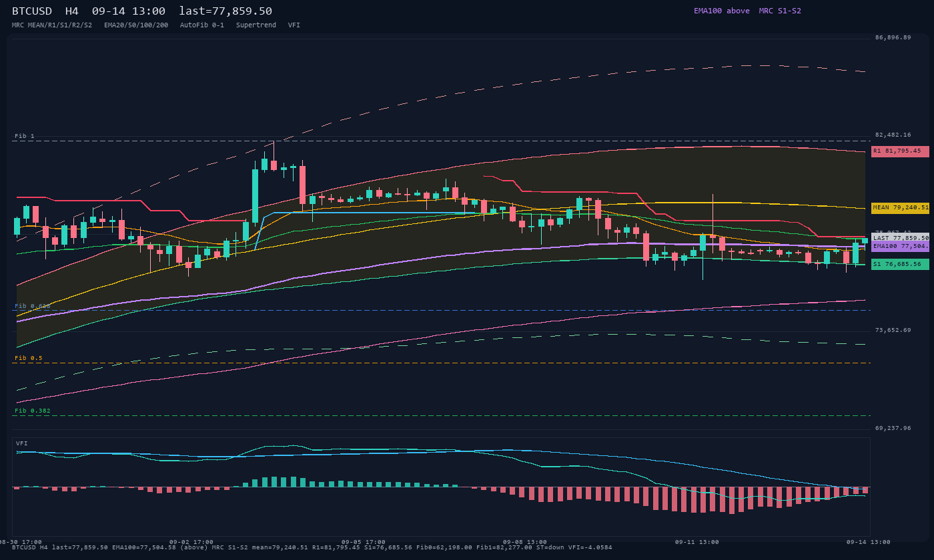Click the MRC MEAN/R1/S1/R2/S2 indicator label
This screenshot has height=560, width=934.
[52, 25]
